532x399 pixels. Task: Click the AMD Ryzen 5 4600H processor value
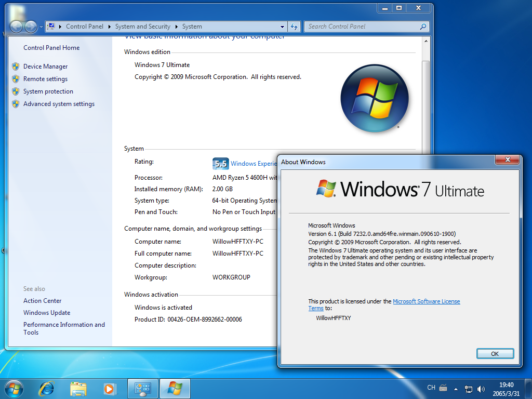245,178
